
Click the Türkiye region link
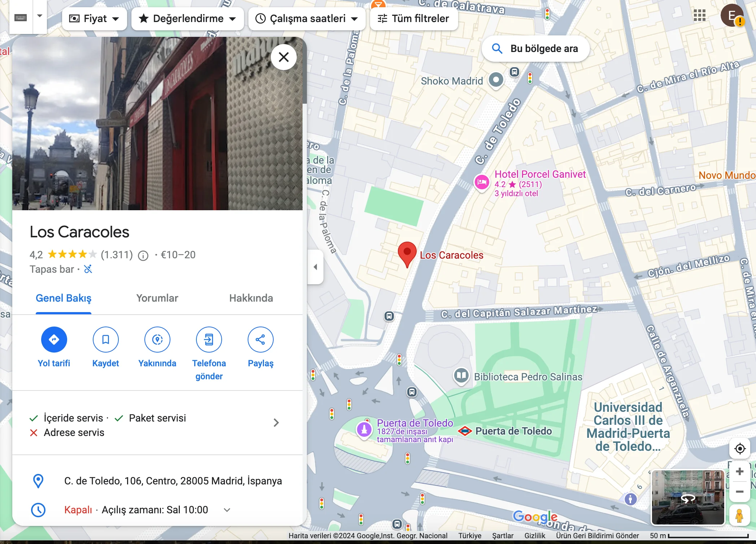tap(470, 536)
